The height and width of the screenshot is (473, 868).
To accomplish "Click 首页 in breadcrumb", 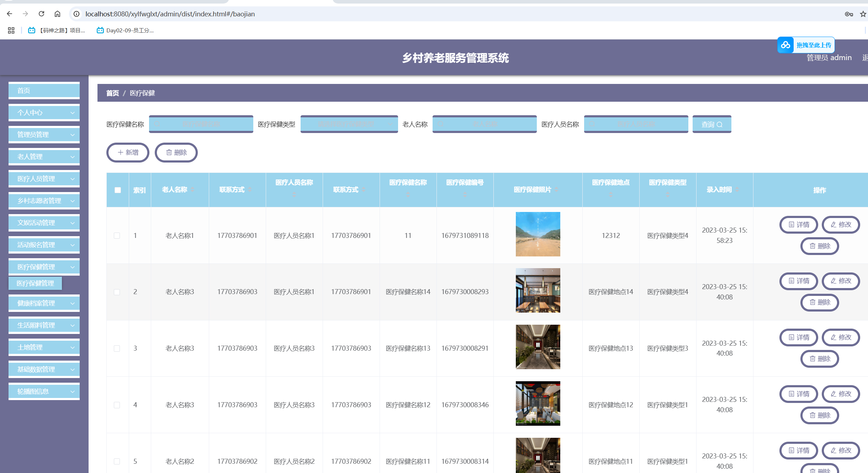I will [x=112, y=93].
